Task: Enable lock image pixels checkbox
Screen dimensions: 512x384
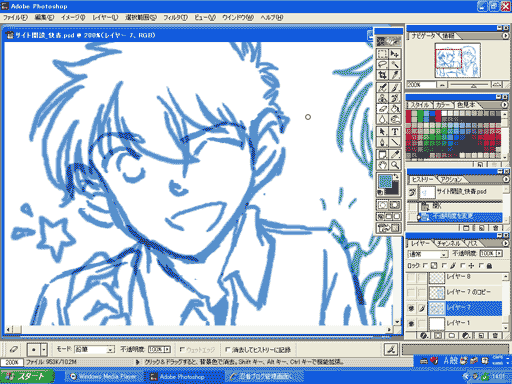Action: click(444, 266)
